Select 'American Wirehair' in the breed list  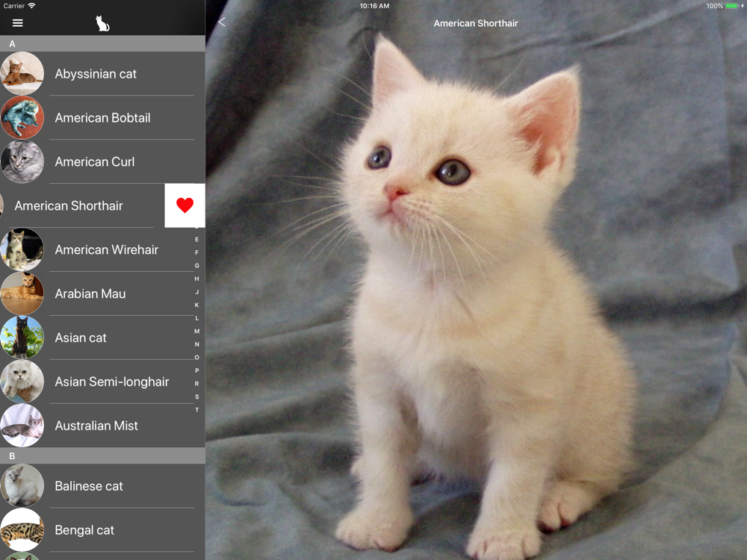pyautogui.click(x=107, y=249)
